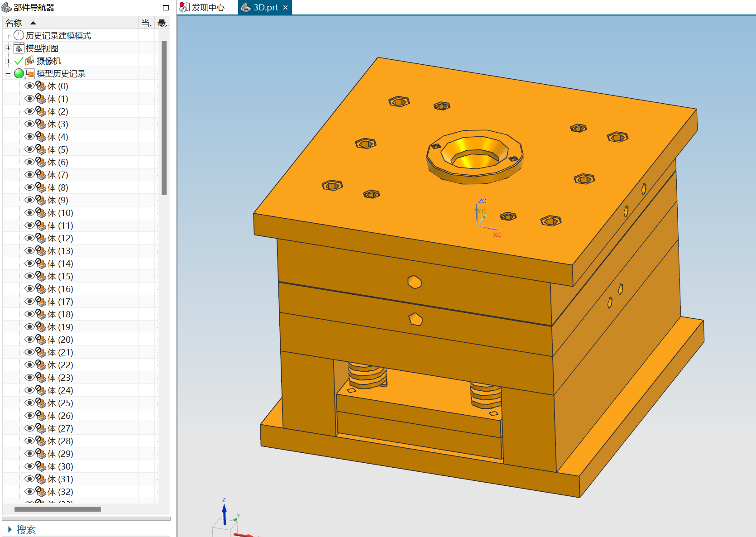Collapse the 模型历史记录 tree node
Screen dimensions: 756x537
pyautogui.click(x=8, y=73)
